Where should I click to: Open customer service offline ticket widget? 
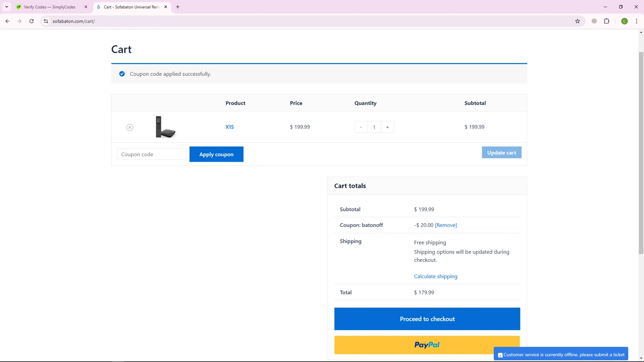coord(561,355)
